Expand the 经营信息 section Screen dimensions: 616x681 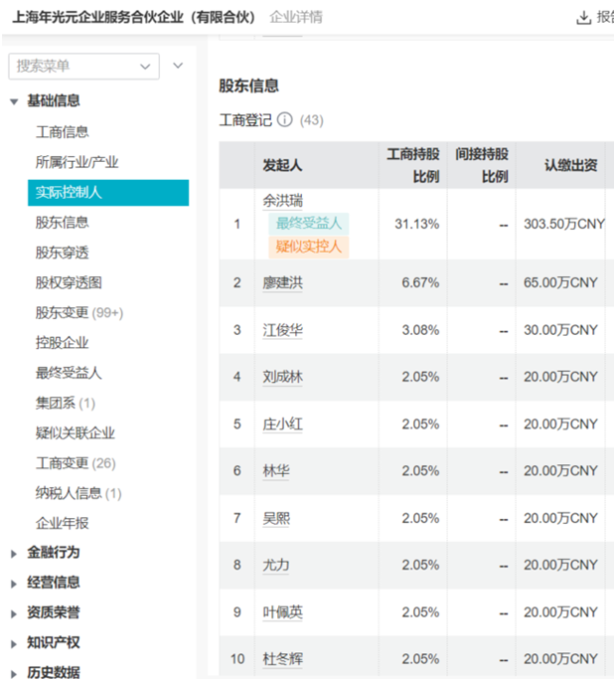[x=14, y=584]
